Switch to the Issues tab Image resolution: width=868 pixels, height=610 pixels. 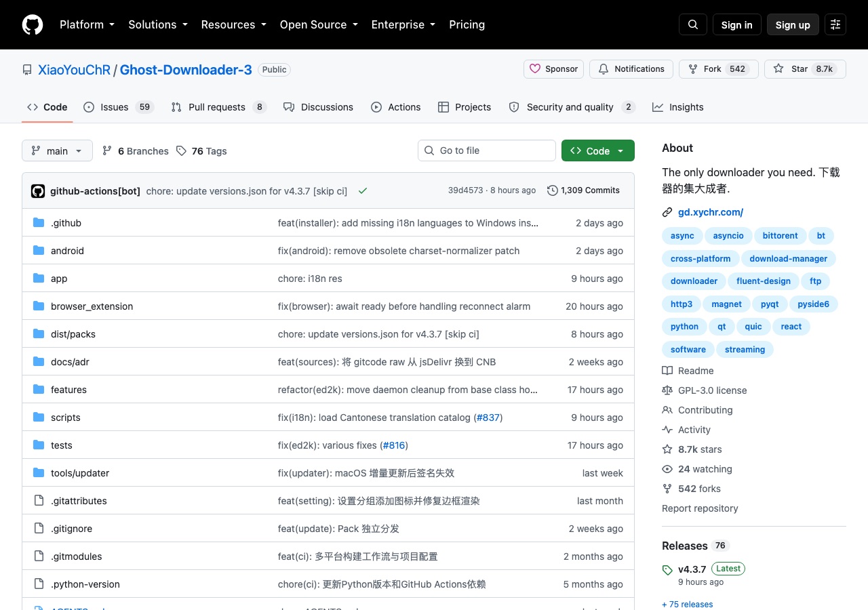pos(119,107)
